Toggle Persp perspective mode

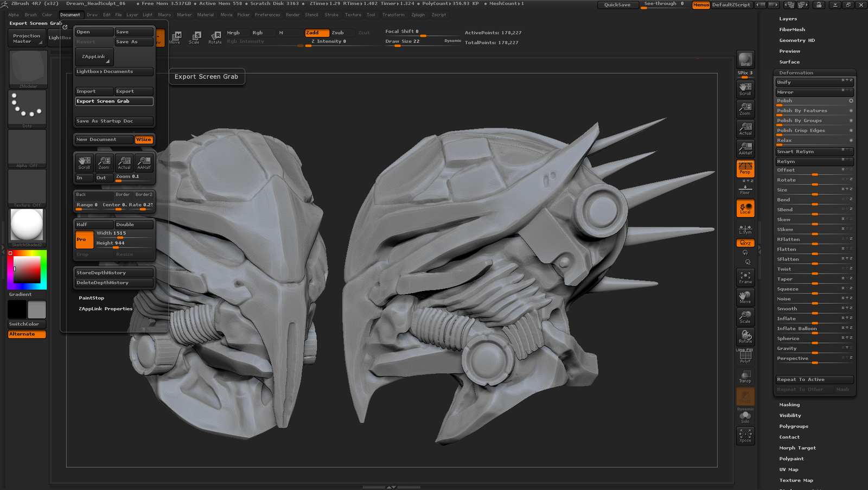tap(745, 168)
